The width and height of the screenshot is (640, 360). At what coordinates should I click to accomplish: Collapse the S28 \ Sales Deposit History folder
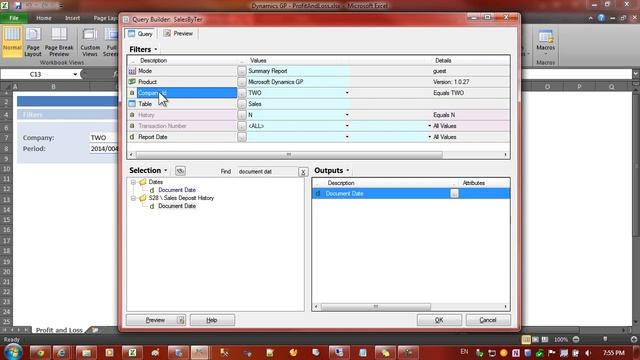pos(133,198)
